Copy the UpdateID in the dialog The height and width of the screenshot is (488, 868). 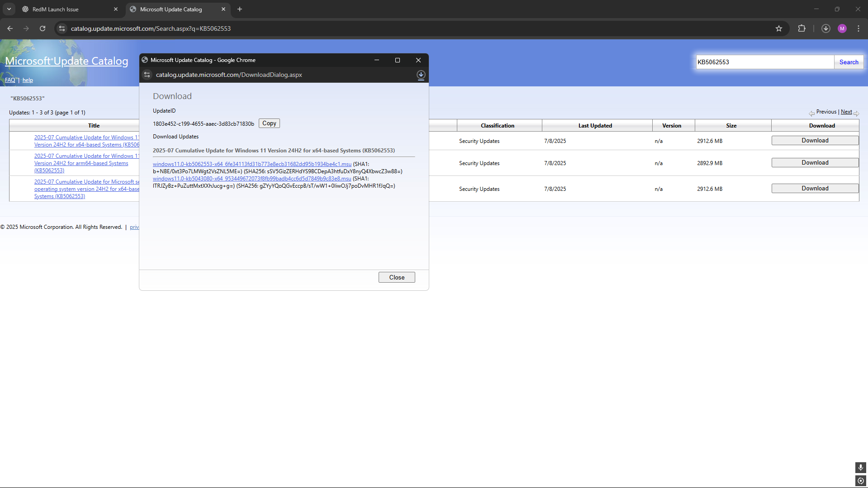coord(269,123)
